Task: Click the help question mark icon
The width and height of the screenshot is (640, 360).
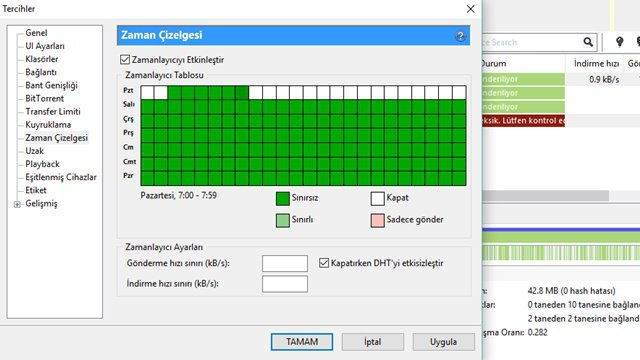Action: [460, 36]
